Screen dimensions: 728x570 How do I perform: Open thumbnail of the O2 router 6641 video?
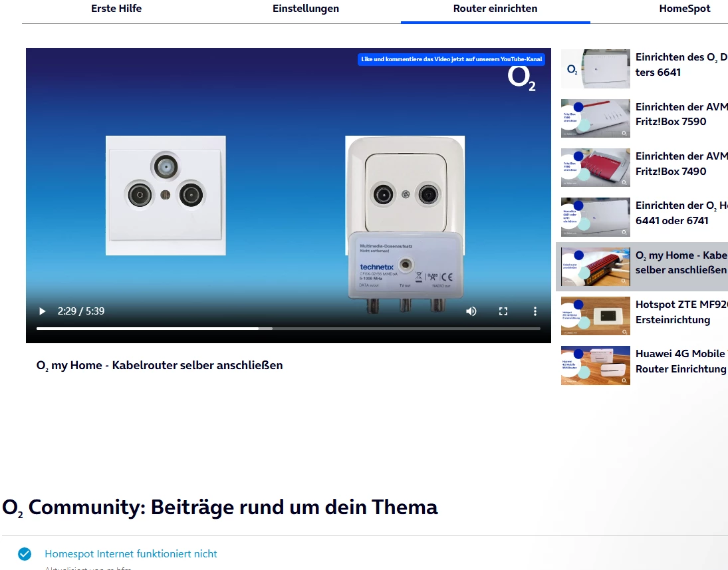pos(595,69)
